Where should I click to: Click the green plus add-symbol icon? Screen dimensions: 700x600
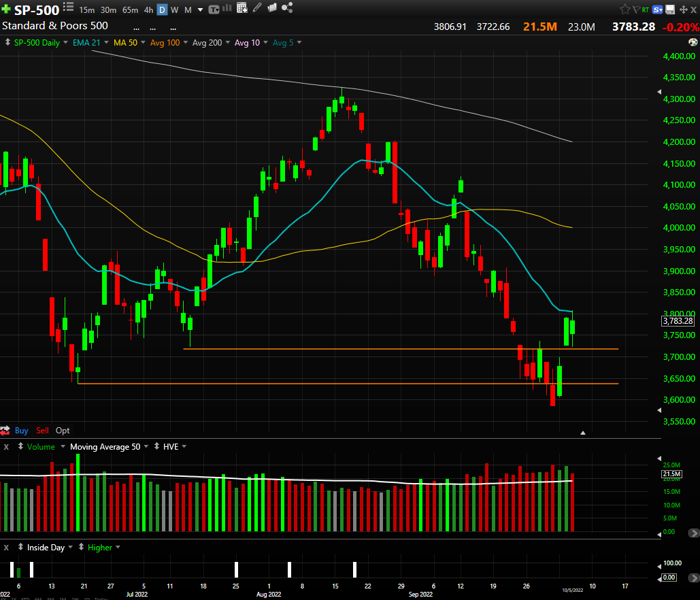tap(6, 9)
